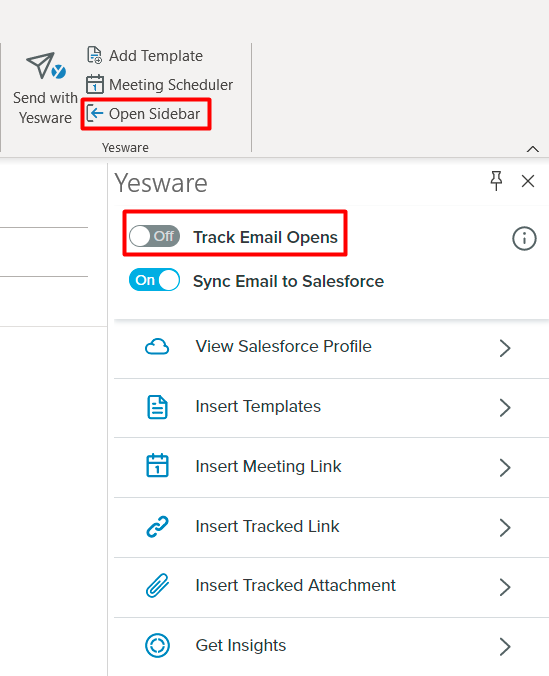Enable the Track Email Opens toggle
This screenshot has height=676, width=549.
[154, 236]
